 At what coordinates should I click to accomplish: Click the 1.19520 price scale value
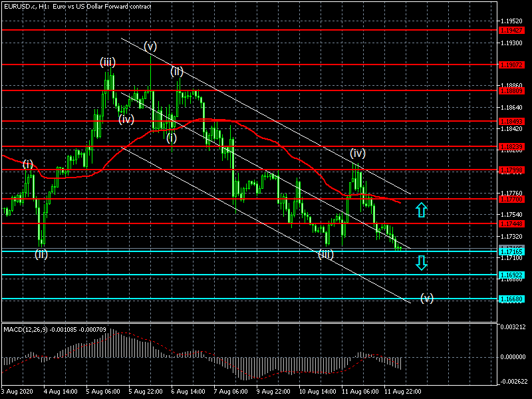pyautogui.click(x=511, y=21)
